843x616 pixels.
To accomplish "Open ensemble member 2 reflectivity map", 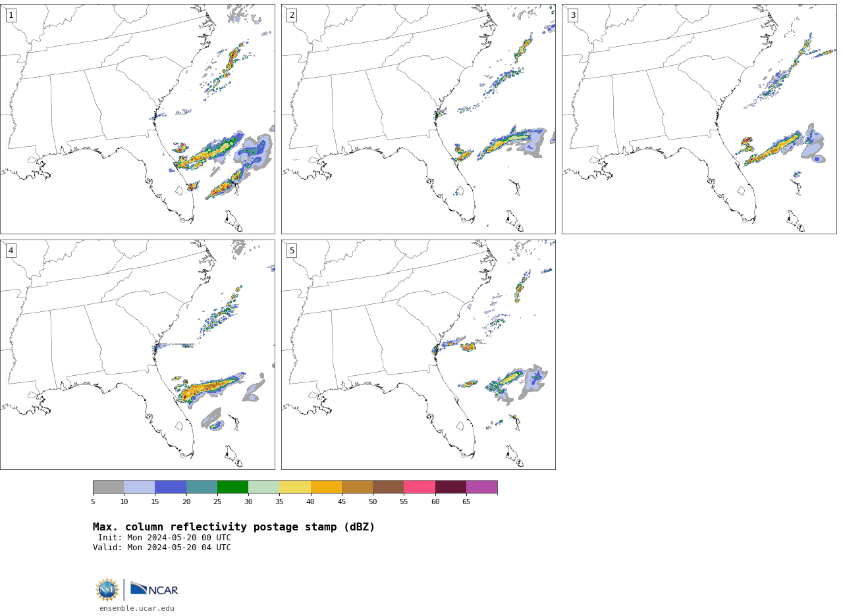I will (418, 119).
